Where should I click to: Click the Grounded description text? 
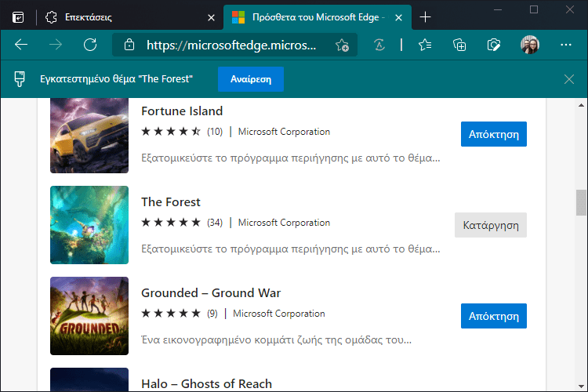277,339
